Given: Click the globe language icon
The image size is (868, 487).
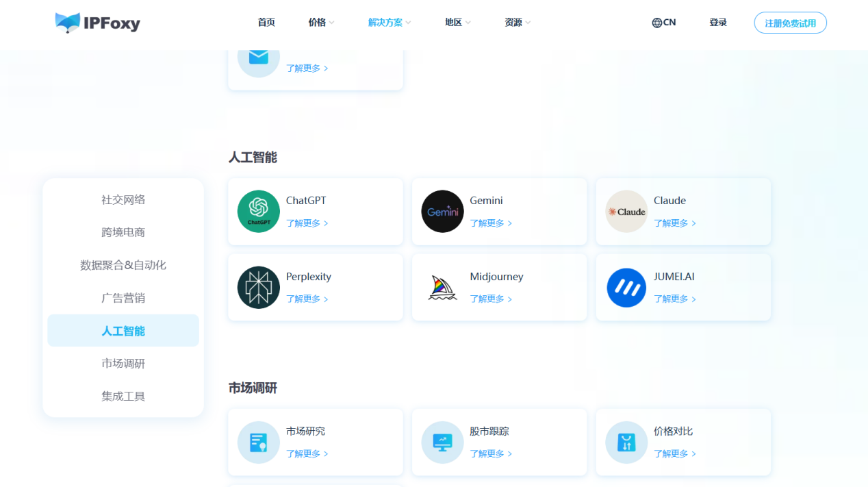Looking at the screenshot, I should pos(657,23).
